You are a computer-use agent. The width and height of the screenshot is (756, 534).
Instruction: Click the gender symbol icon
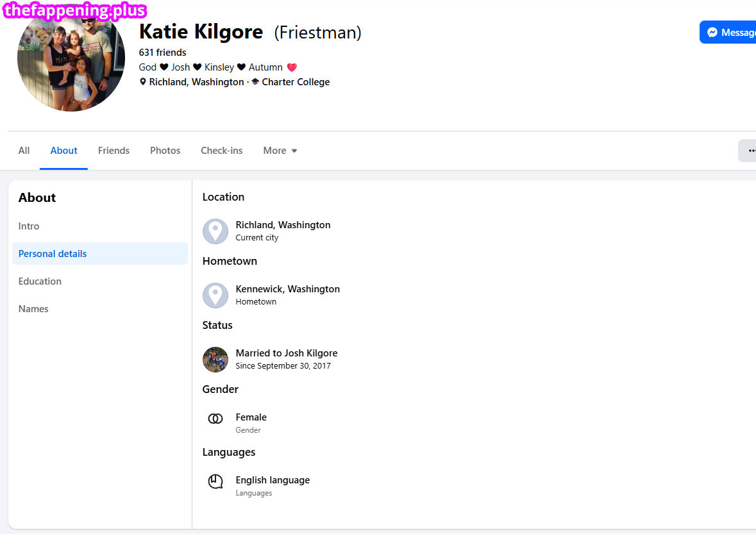(215, 419)
